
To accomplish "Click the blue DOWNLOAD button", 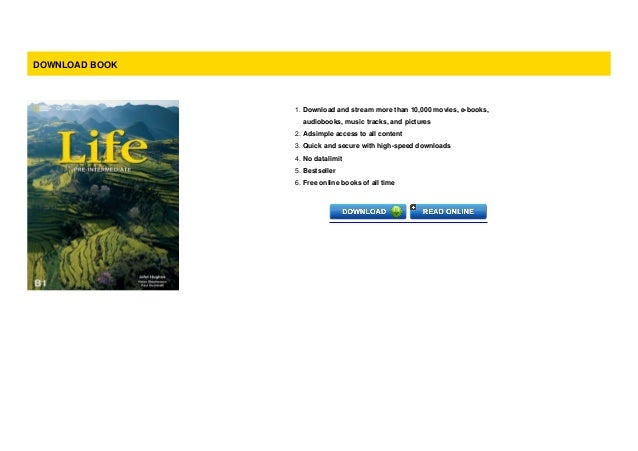I will [367, 212].
